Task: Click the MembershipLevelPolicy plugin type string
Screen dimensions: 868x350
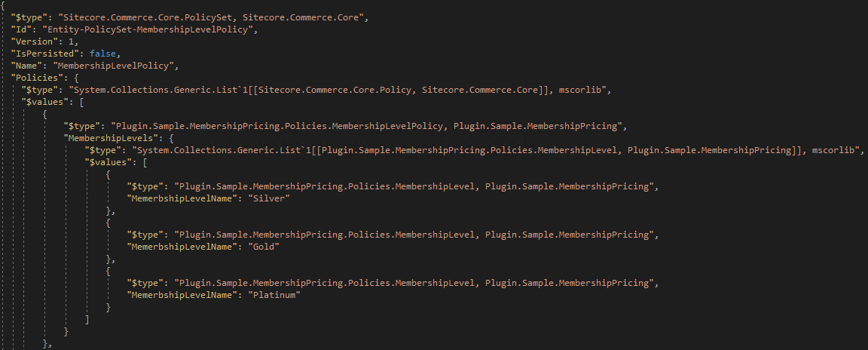Action: 367,126
